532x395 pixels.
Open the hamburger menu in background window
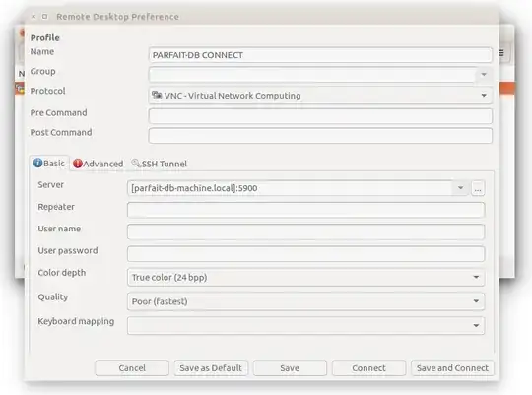(x=501, y=53)
